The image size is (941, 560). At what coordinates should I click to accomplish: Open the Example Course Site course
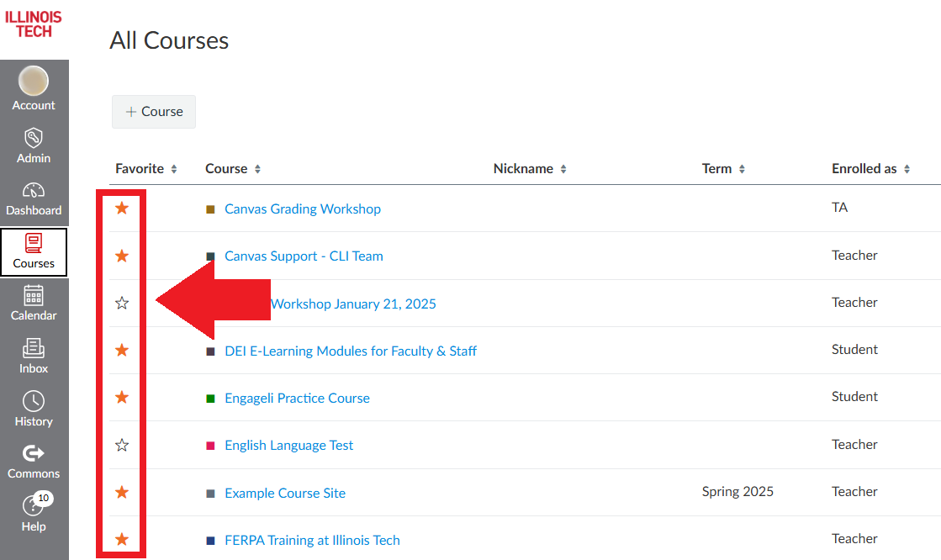pos(284,492)
